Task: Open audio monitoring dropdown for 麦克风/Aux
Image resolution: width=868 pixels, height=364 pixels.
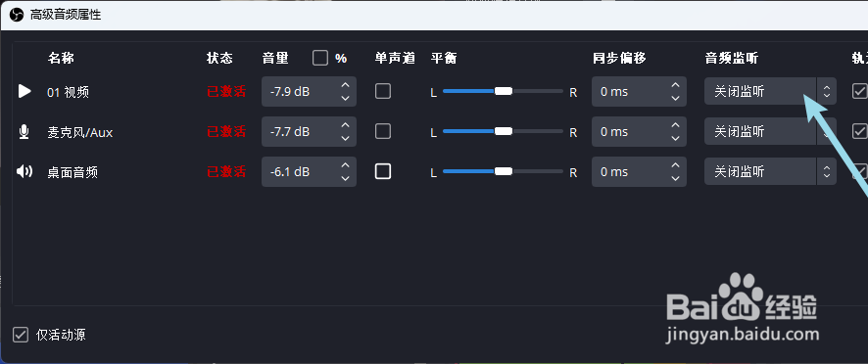Action: coord(770,132)
